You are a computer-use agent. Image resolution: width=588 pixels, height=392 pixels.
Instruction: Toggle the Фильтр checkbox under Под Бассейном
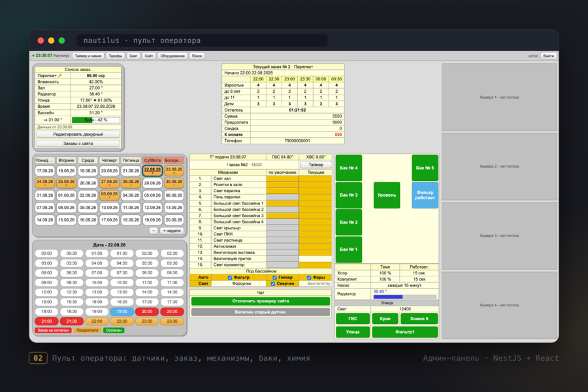click(x=230, y=278)
